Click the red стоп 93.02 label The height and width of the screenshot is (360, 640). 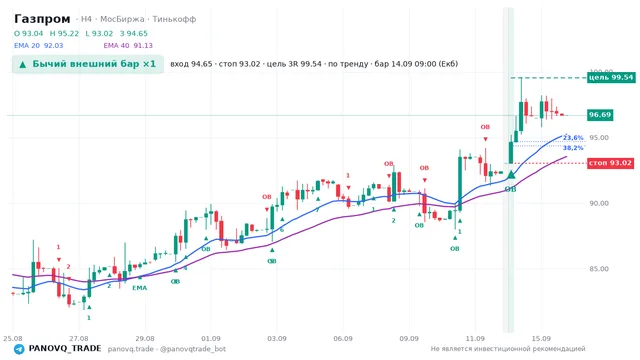(x=610, y=163)
